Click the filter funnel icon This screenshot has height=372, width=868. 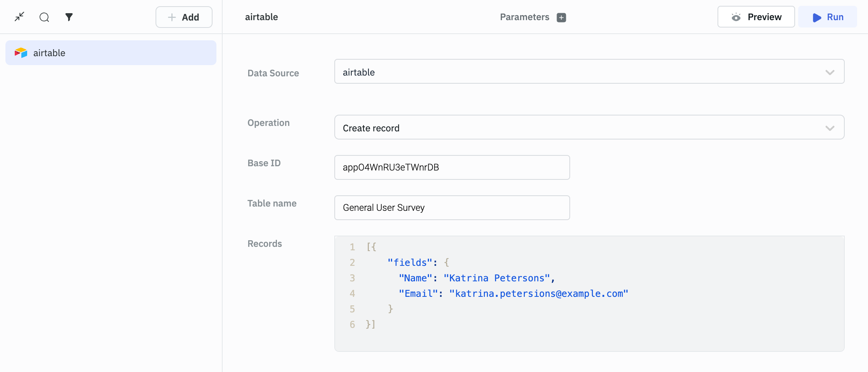[69, 17]
